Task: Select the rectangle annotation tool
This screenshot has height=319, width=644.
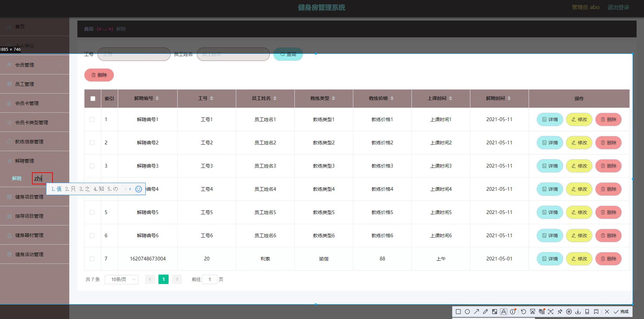Action: pyautogui.click(x=458, y=312)
